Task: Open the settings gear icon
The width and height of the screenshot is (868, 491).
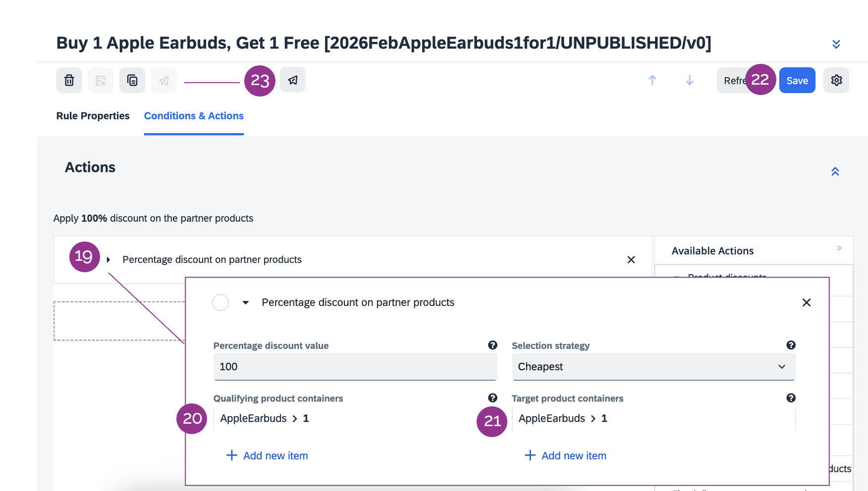Action: tap(836, 80)
